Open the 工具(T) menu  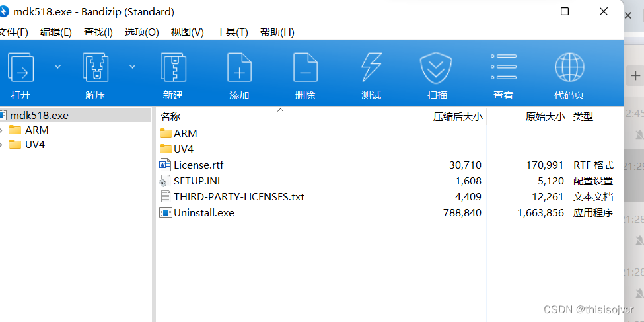click(x=232, y=32)
